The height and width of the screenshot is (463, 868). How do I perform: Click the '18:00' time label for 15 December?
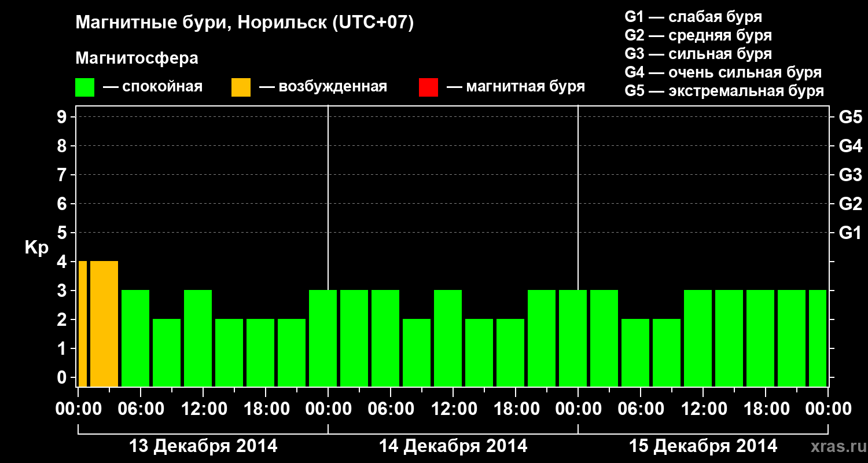coord(766,409)
